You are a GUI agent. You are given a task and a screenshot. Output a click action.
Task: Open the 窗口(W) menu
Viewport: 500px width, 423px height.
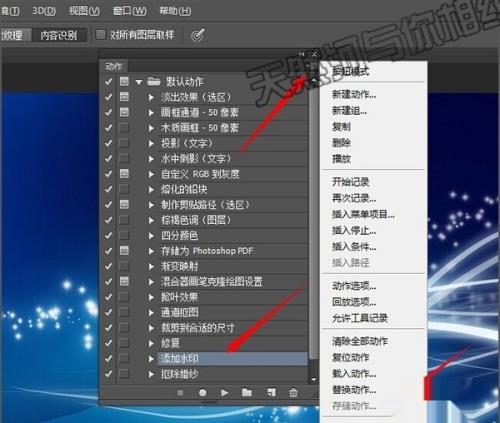pos(130,11)
